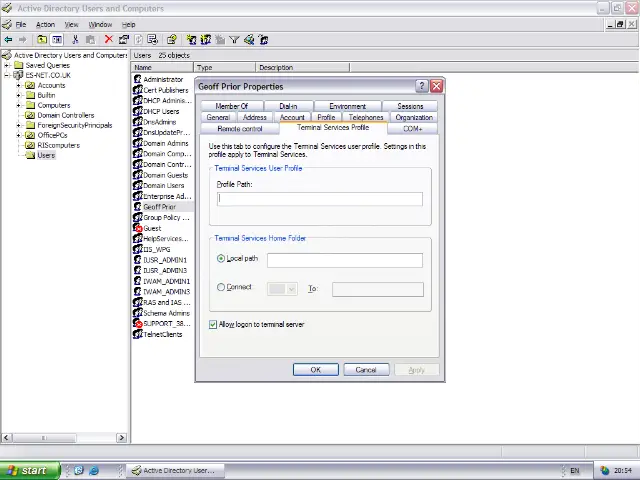Click the Create new user toolbar icon
This screenshot has width=640, height=480.
pyautogui.click(x=191, y=40)
